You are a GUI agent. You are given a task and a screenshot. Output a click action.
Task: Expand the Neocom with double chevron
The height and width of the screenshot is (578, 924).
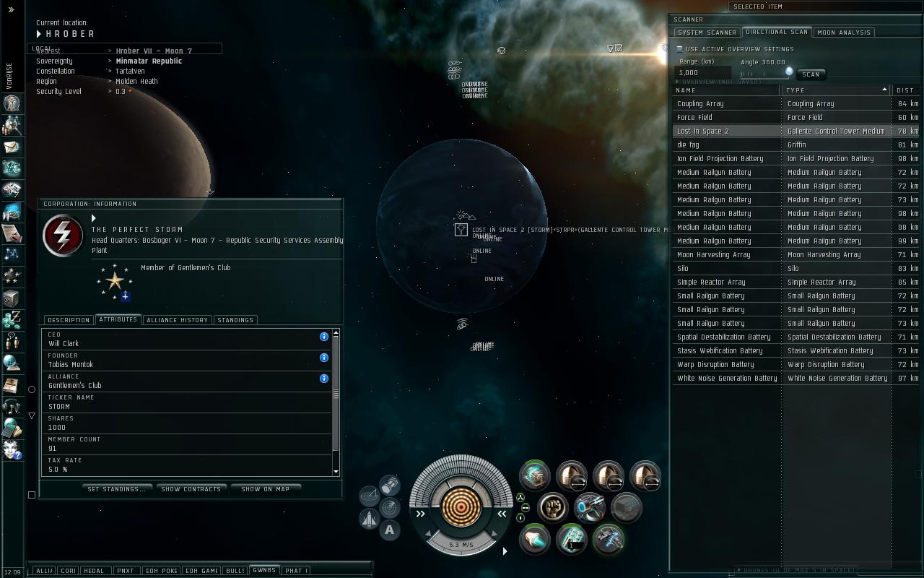12,10
